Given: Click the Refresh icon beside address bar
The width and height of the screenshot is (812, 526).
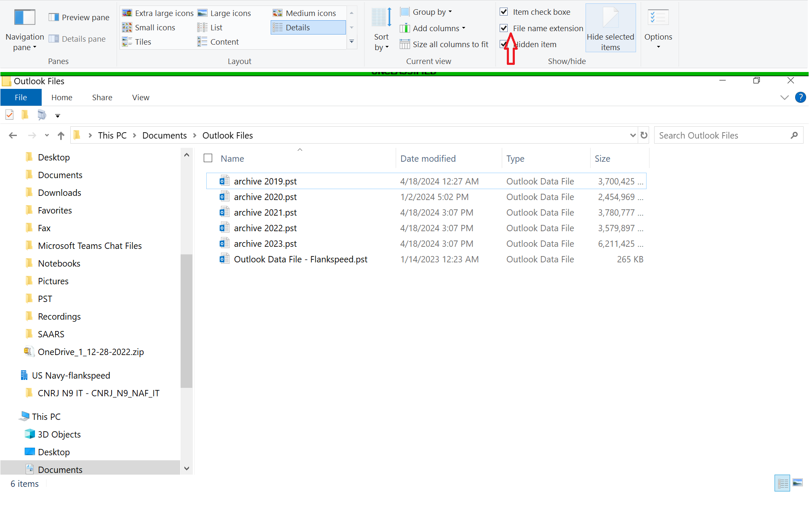Looking at the screenshot, I should tap(644, 135).
